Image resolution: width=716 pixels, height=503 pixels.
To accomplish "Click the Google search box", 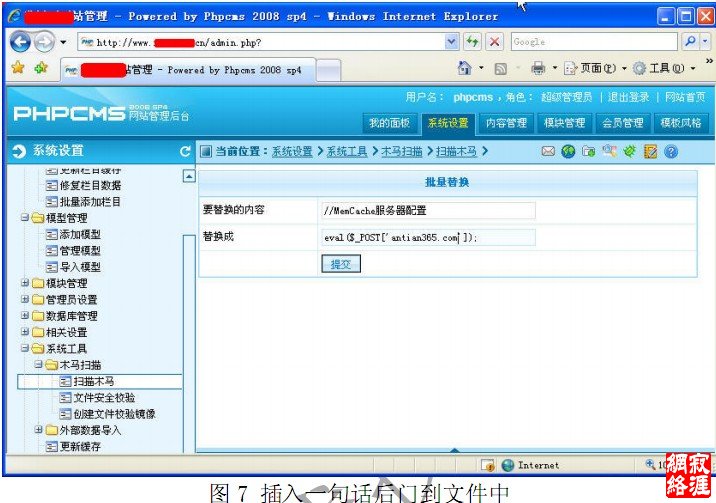I will pos(594,42).
